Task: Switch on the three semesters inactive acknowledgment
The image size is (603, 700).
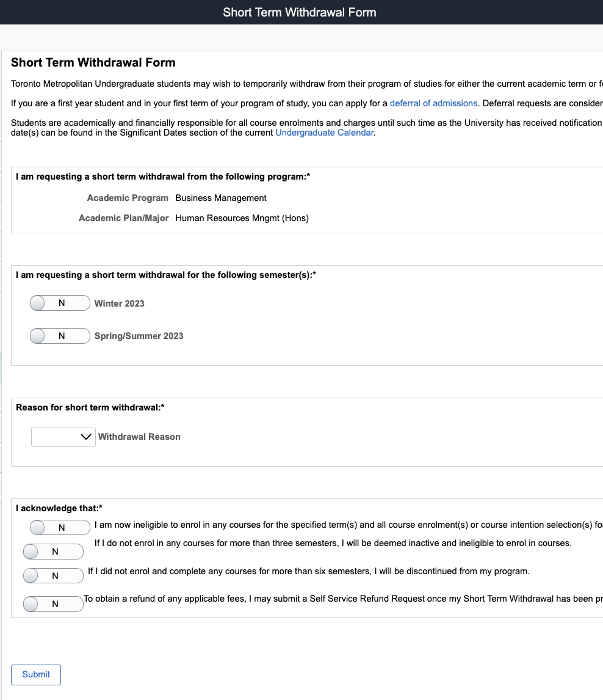Action: (x=53, y=552)
